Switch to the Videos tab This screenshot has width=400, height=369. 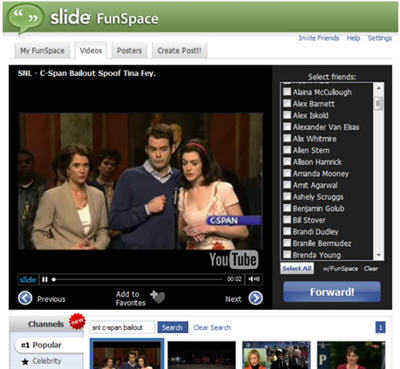91,51
